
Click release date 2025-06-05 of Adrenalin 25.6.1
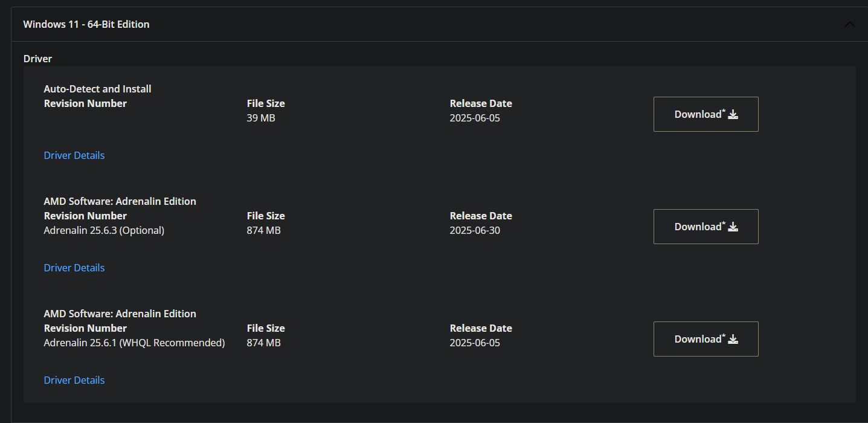(475, 343)
